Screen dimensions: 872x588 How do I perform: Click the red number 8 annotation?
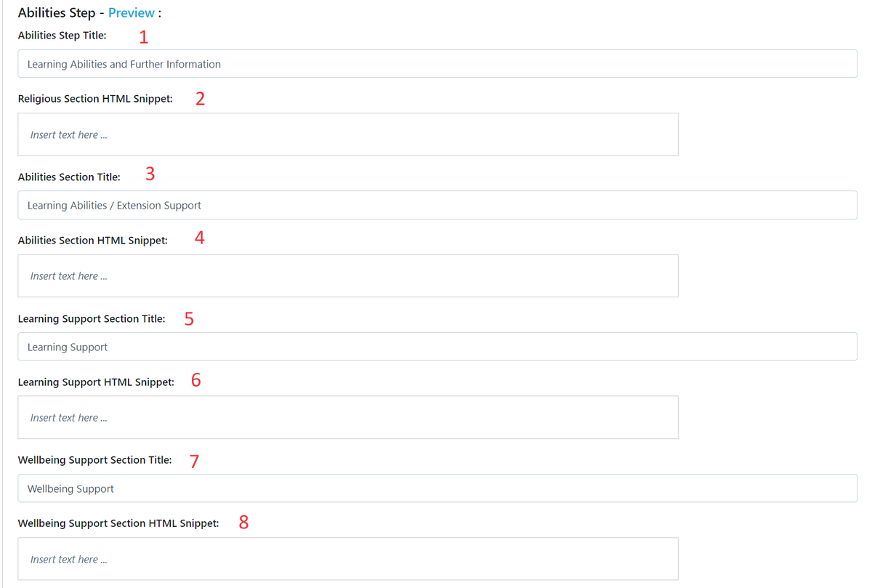(x=243, y=522)
